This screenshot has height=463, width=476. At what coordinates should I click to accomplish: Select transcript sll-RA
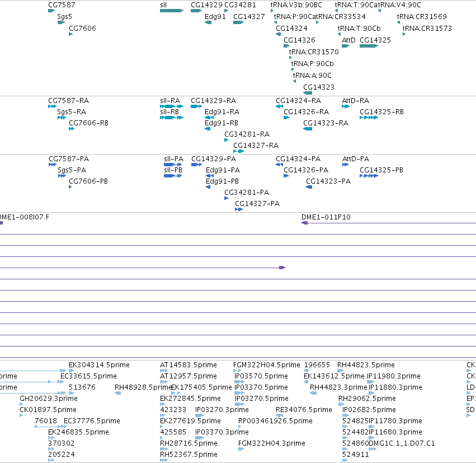[x=170, y=101]
